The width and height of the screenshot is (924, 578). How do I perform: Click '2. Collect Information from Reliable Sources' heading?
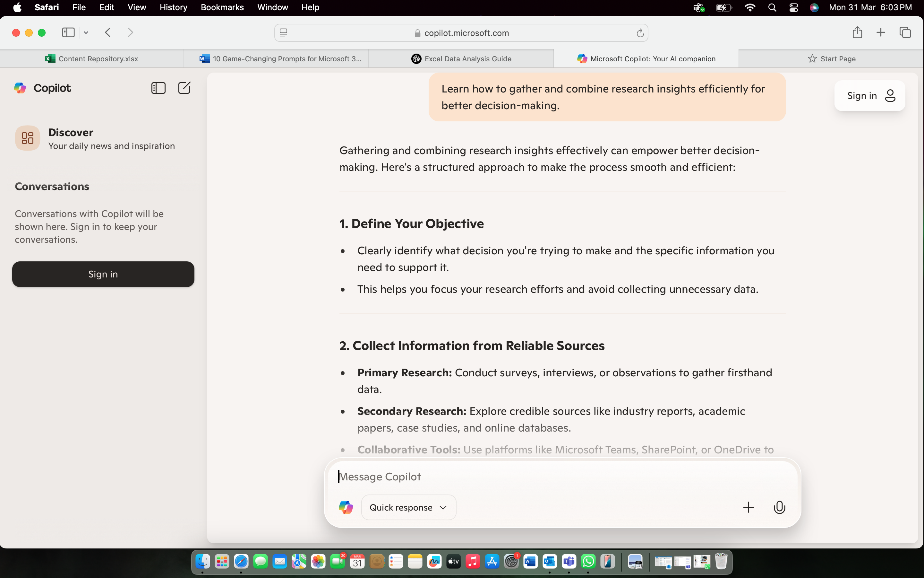pos(472,346)
